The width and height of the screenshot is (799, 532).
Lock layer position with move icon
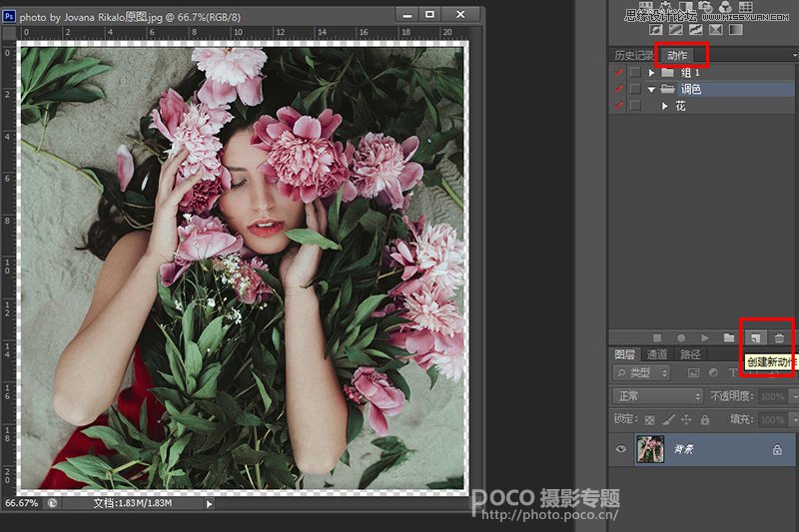tap(686, 419)
